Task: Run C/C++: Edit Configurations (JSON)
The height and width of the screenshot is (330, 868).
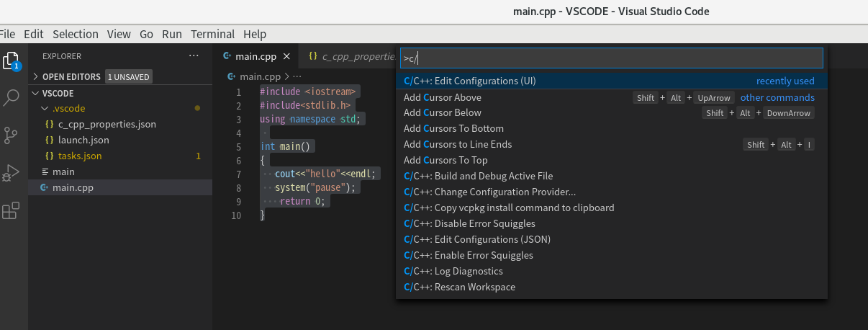Action: pyautogui.click(x=613, y=239)
